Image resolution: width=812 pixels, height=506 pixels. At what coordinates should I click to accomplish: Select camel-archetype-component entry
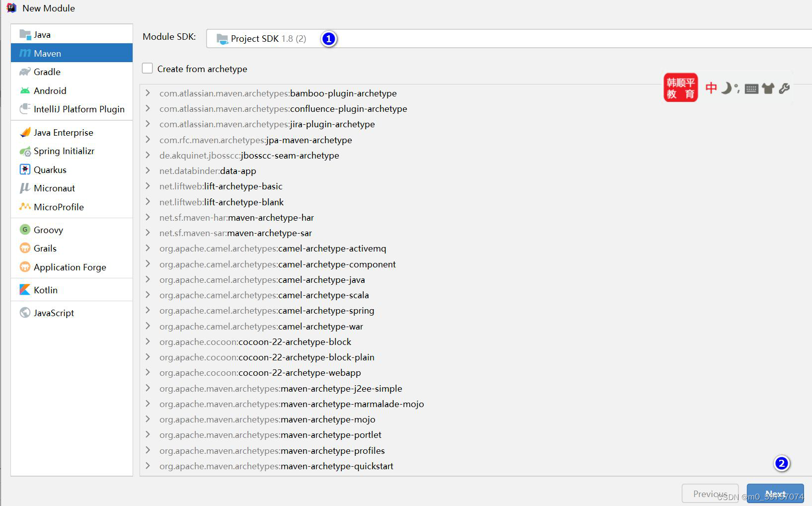pos(278,264)
